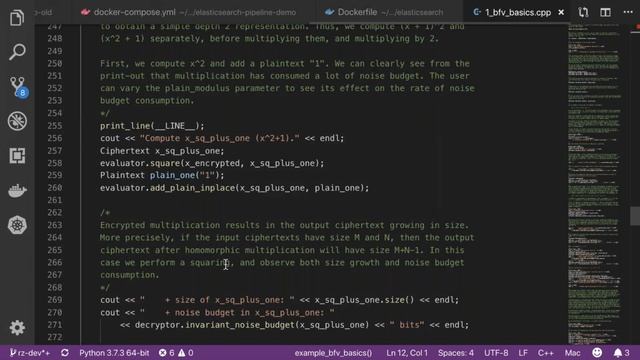
Task: Open the Manage settings gear
Action: click(x=17, y=327)
